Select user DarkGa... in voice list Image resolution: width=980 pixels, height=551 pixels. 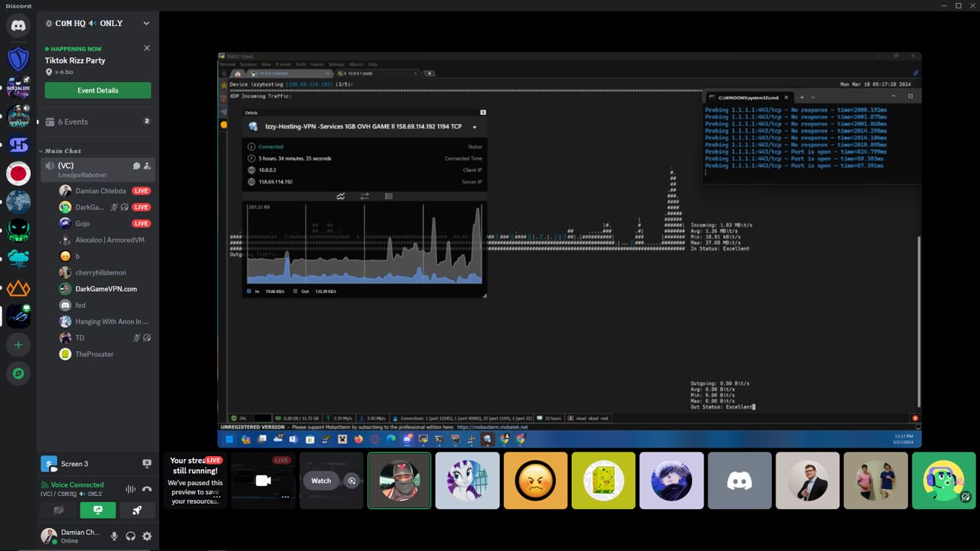[x=104, y=207]
